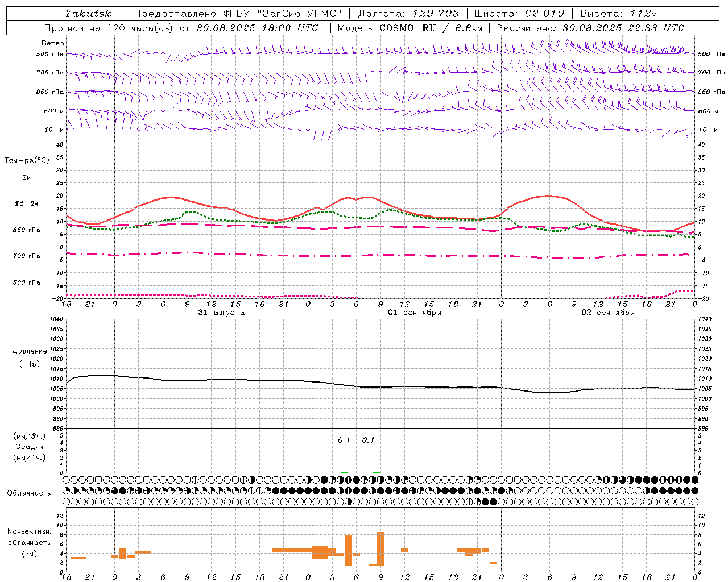This screenshot has height=582, width=728.
Task: Click the "500 м" wind level label on left side
Action: 54,111
